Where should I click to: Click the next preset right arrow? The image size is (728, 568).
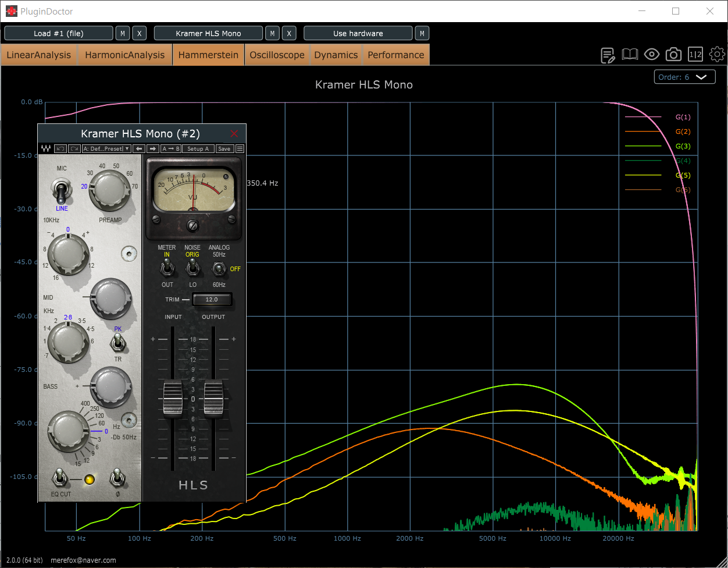tap(152, 149)
